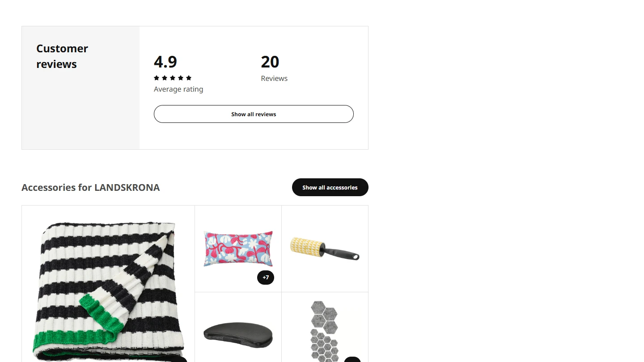This screenshot has height=362, width=644.
Task: Select the floral cushion accessory image
Action: click(x=238, y=248)
